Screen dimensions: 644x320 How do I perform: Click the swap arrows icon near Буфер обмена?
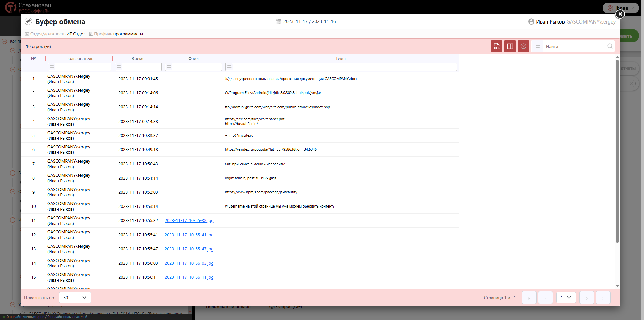pos(29,21)
